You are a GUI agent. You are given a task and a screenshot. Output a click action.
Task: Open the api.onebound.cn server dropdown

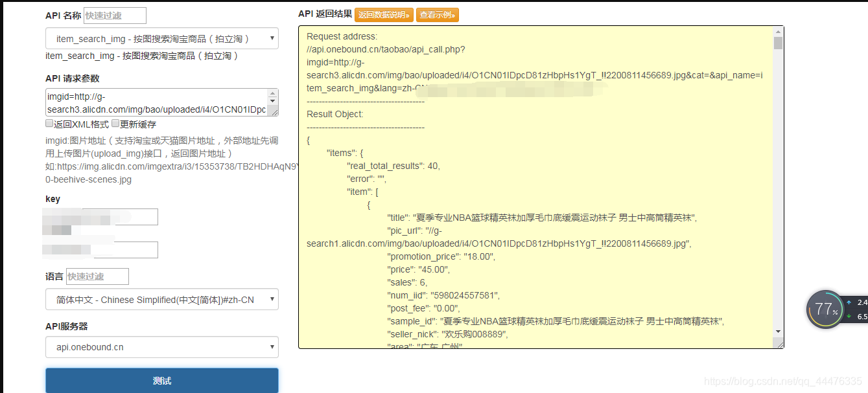click(x=162, y=347)
